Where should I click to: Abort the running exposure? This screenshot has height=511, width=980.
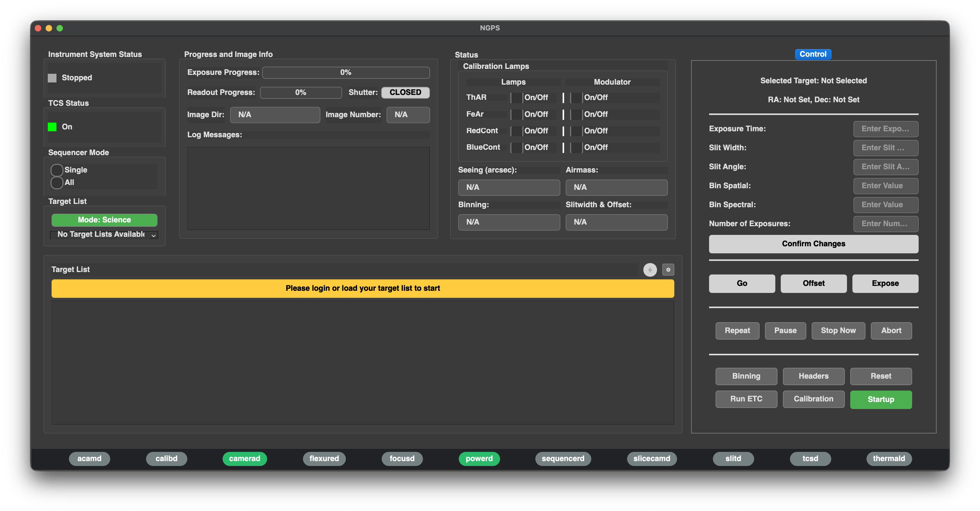click(x=891, y=331)
